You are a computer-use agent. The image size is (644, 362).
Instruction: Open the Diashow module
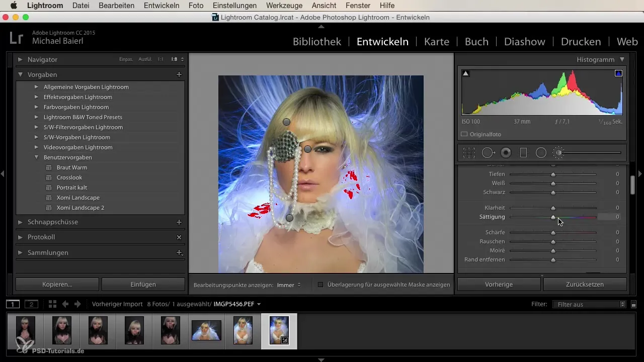tap(525, 42)
